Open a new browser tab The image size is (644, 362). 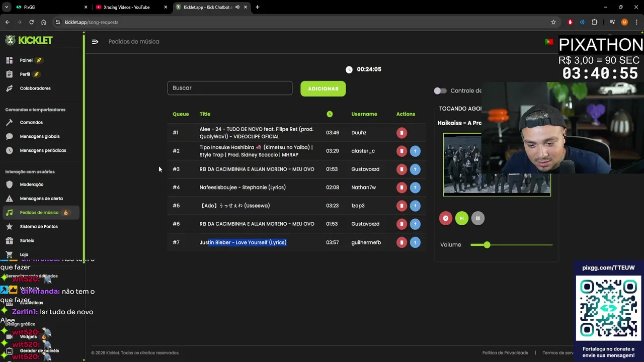point(258,7)
